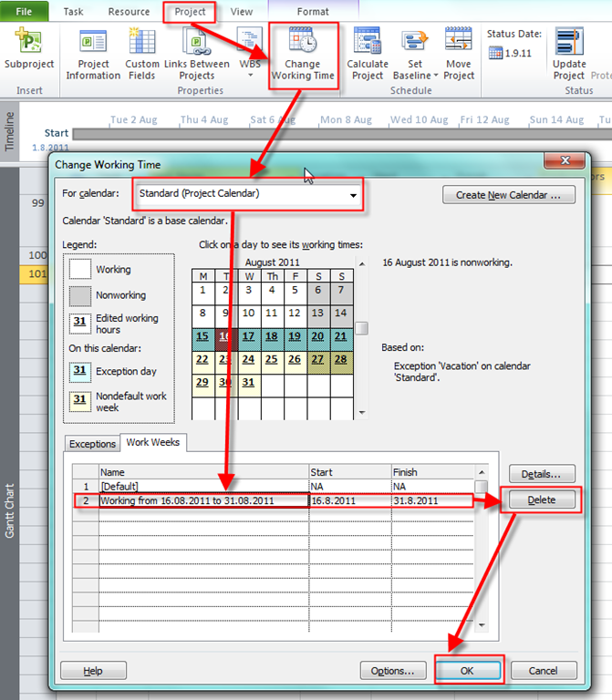
Task: Expand the WBS dropdown in ribbon
Action: click(250, 75)
